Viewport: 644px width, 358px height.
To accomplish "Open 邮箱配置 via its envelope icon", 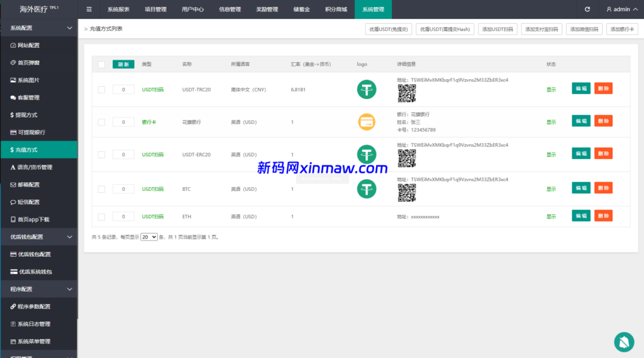I will point(13,185).
